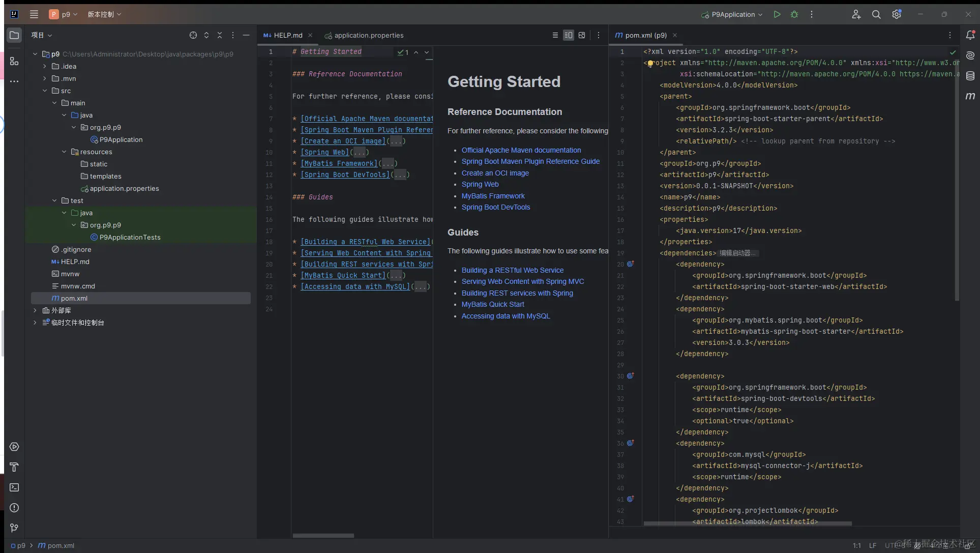Close the pom.xml tab
This screenshot has height=553, width=980.
pyautogui.click(x=675, y=35)
